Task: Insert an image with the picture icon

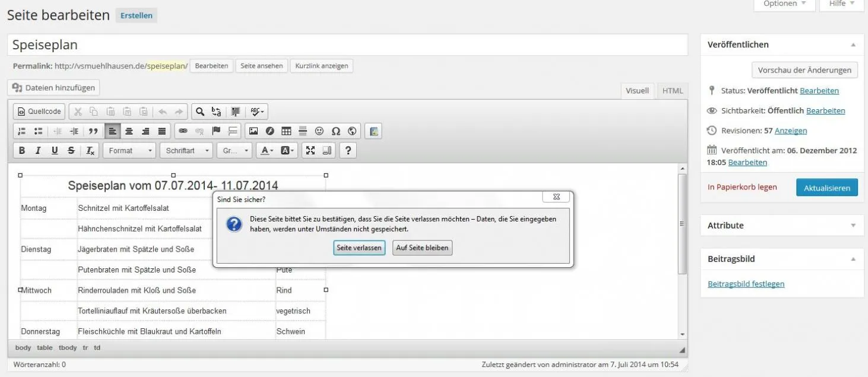Action: point(254,131)
